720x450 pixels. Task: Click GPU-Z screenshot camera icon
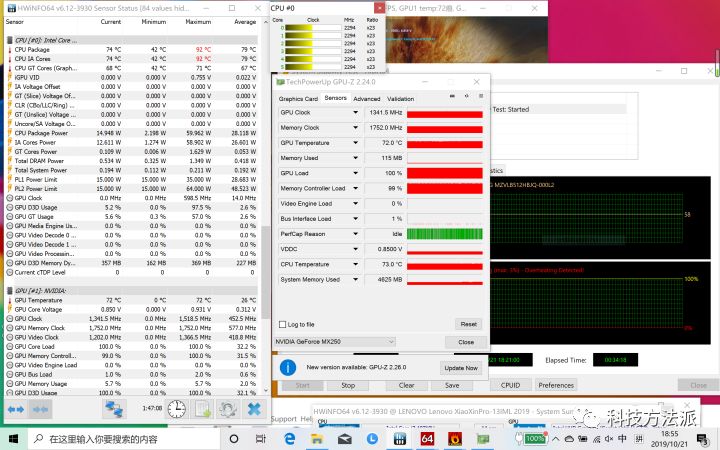point(452,96)
